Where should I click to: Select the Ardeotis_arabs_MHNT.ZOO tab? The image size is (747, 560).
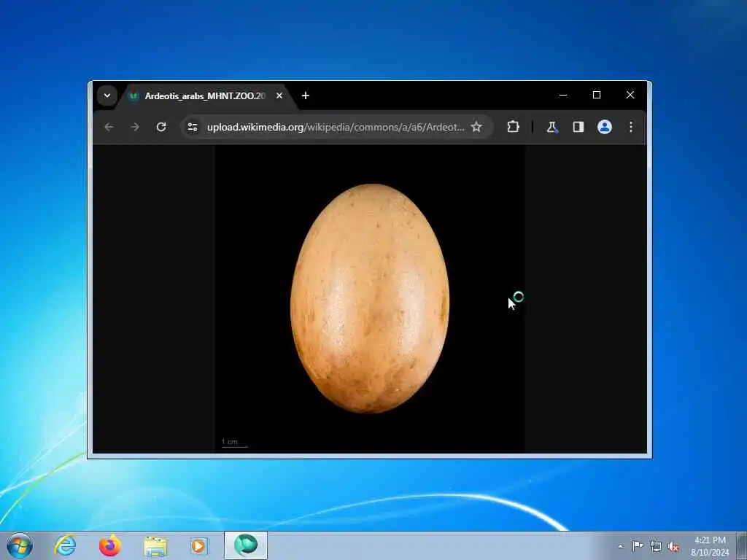coord(204,96)
